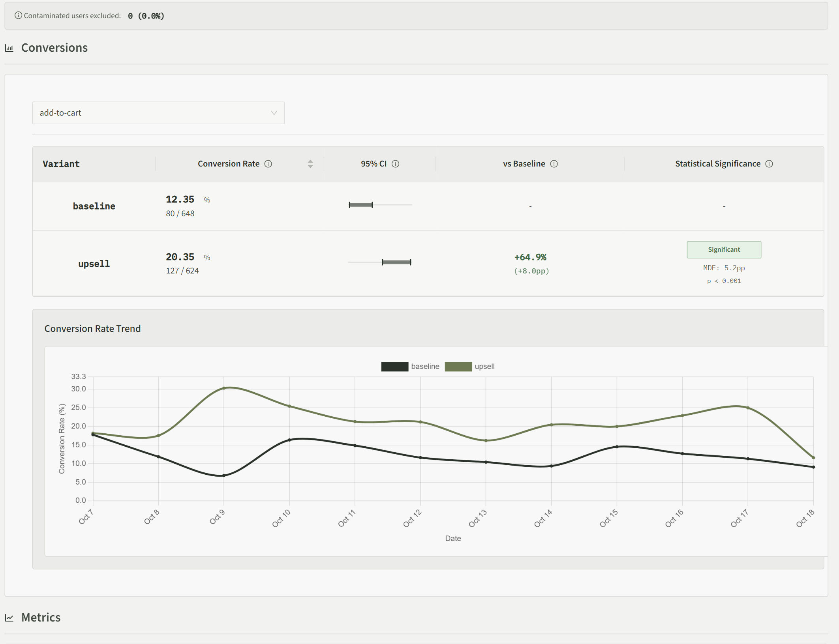Screen dimensions: 839x644
Task: Click the 95% CI column header text
Action: (374, 164)
